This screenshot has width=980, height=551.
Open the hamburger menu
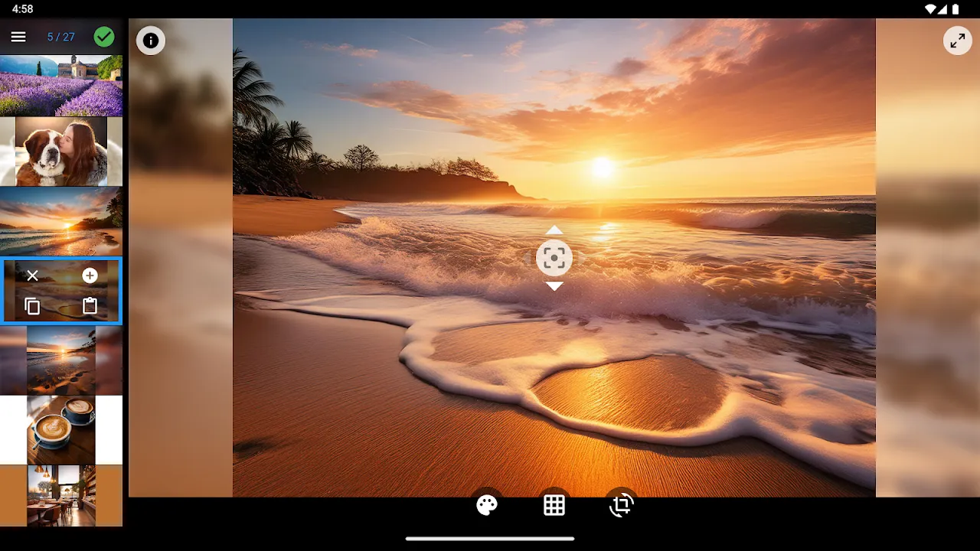[18, 37]
